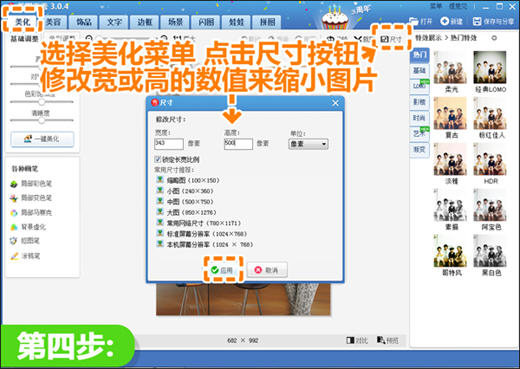Open the 娃娃 tab
Viewport: 520px width, 369px height.
click(x=237, y=22)
